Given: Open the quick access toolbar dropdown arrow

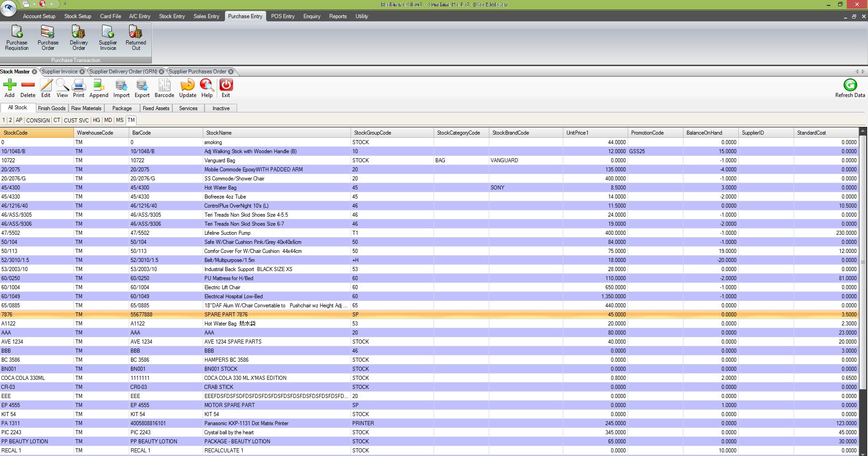Looking at the screenshot, I should point(65,4).
